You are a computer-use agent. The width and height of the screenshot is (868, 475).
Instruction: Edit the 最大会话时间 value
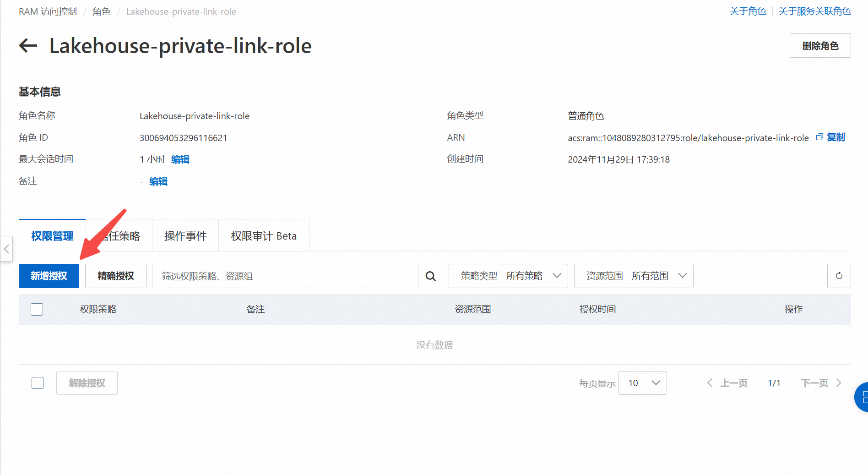[x=180, y=159]
